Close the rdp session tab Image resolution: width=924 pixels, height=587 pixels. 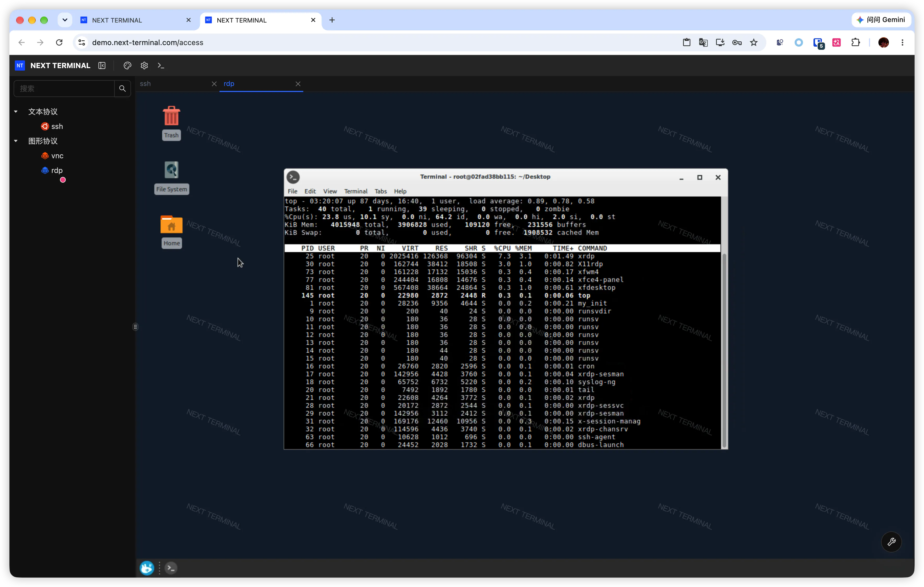click(x=298, y=84)
